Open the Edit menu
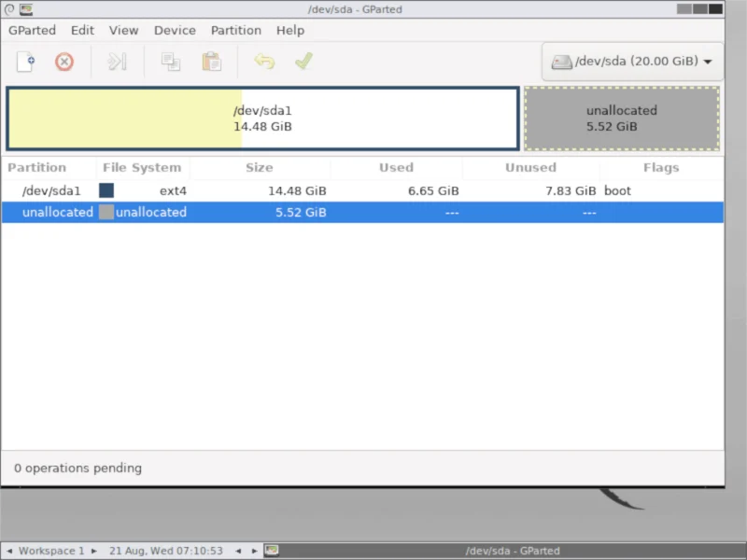 pos(82,31)
